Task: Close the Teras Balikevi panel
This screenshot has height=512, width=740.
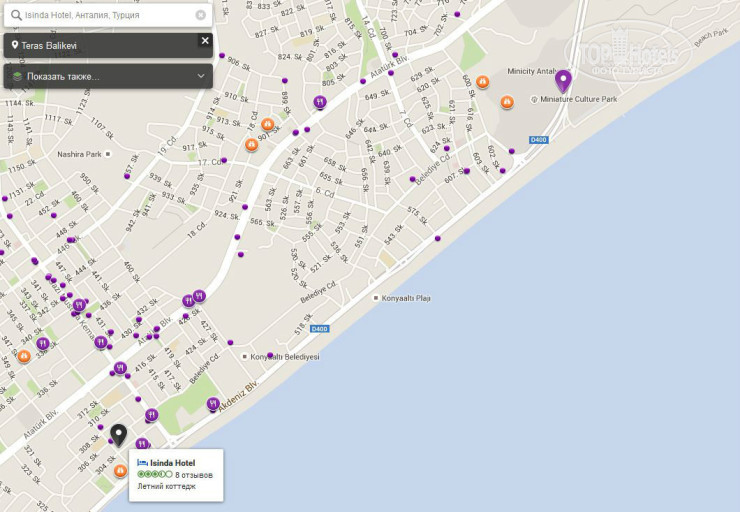Action: 205,41
